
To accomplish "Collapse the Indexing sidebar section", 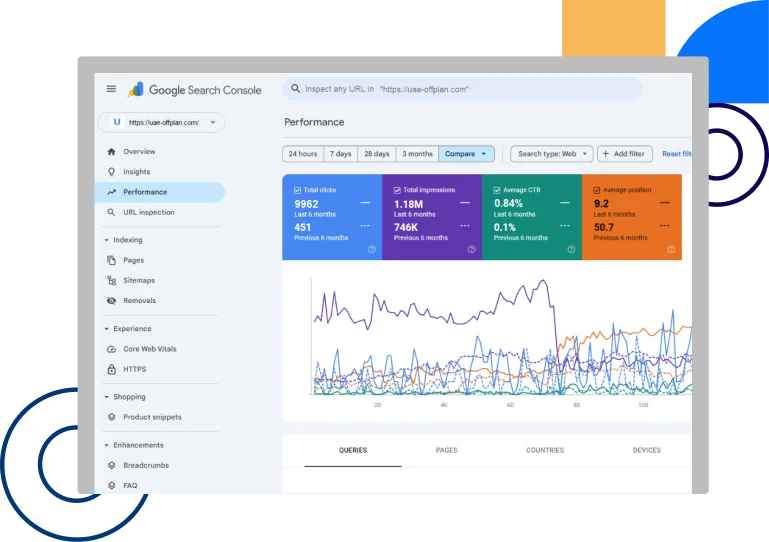I will pyautogui.click(x=107, y=240).
